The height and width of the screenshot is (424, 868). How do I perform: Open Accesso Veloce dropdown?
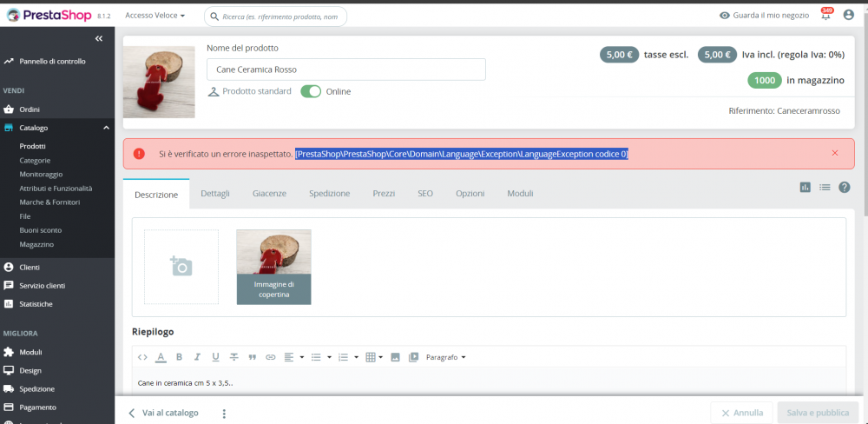pyautogui.click(x=155, y=16)
